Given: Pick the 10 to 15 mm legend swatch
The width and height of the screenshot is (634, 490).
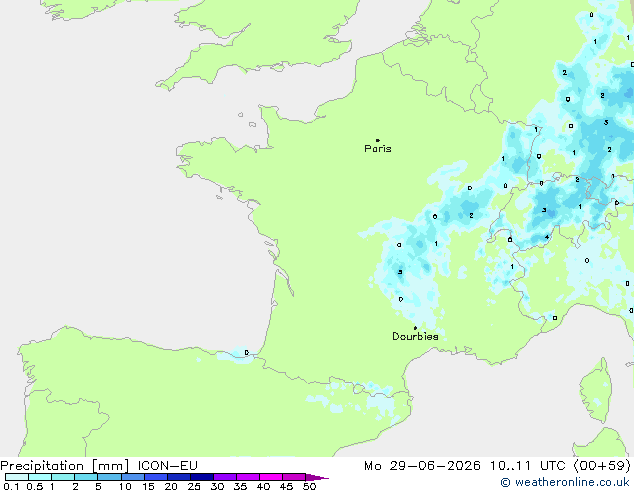Looking at the screenshot, I should [133, 477].
